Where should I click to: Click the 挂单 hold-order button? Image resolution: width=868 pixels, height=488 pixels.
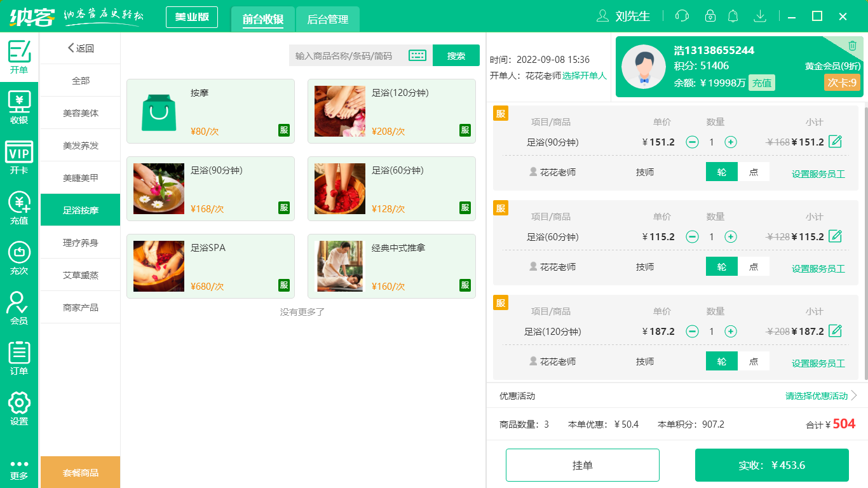(x=582, y=464)
